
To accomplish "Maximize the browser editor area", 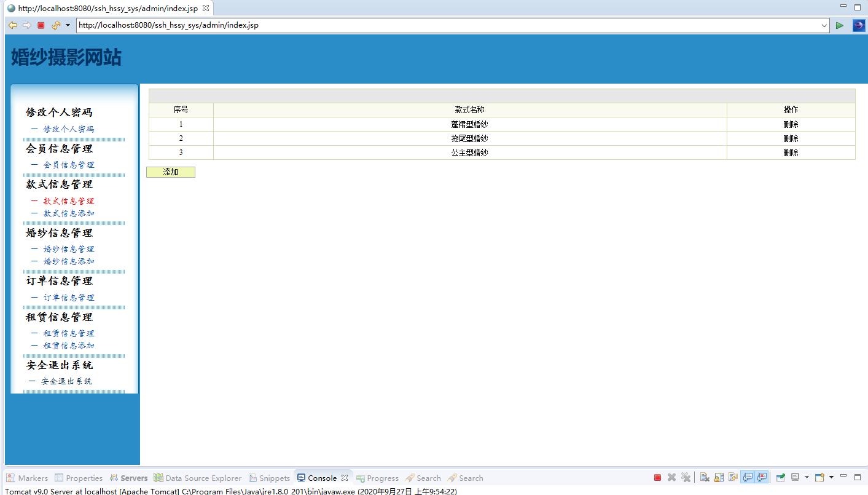I will [858, 7].
